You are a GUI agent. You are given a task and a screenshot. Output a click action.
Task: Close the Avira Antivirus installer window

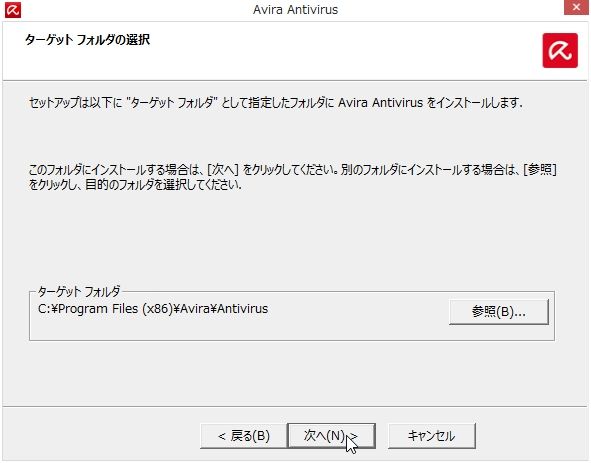(x=576, y=8)
